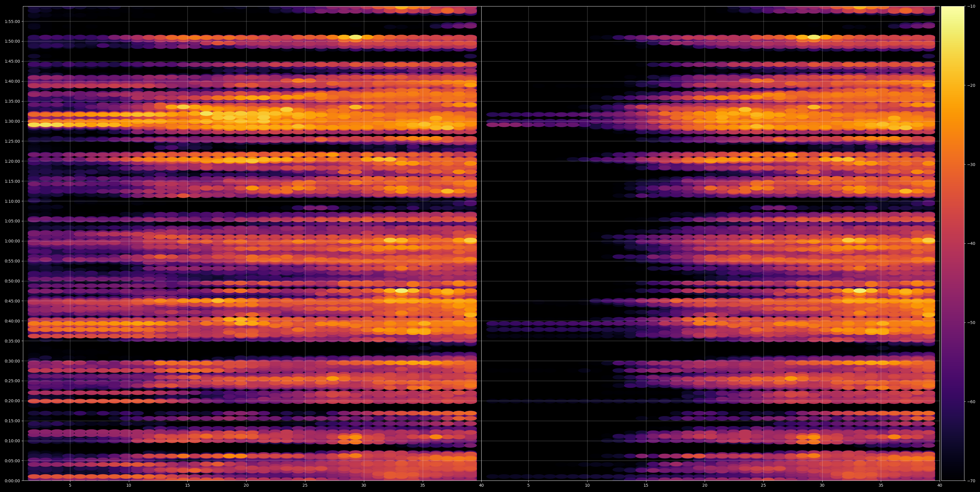The image size is (980, 492).
Task: Click x-axis label 5 under the right spectrogram
Action: (x=528, y=485)
